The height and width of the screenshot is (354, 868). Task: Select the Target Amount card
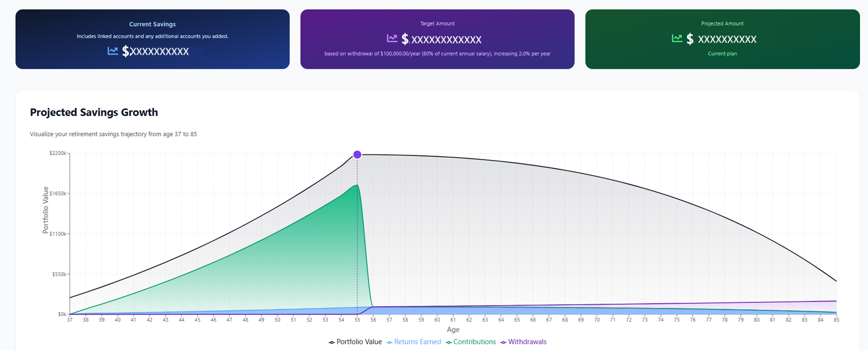437,39
